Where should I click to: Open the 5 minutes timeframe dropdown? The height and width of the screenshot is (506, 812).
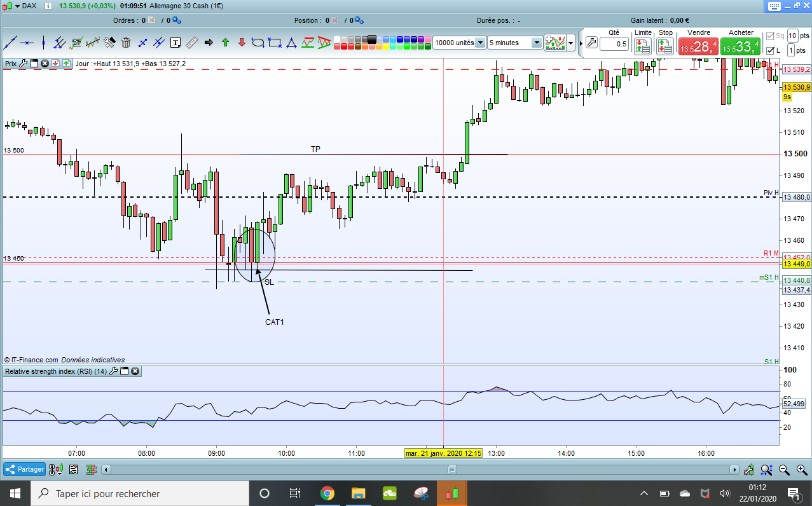536,43
